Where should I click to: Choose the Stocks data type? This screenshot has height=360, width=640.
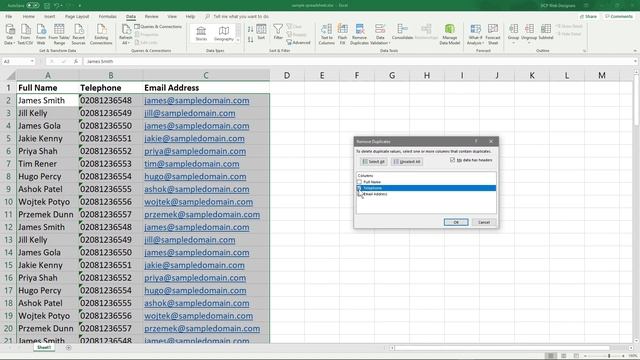(x=201, y=33)
